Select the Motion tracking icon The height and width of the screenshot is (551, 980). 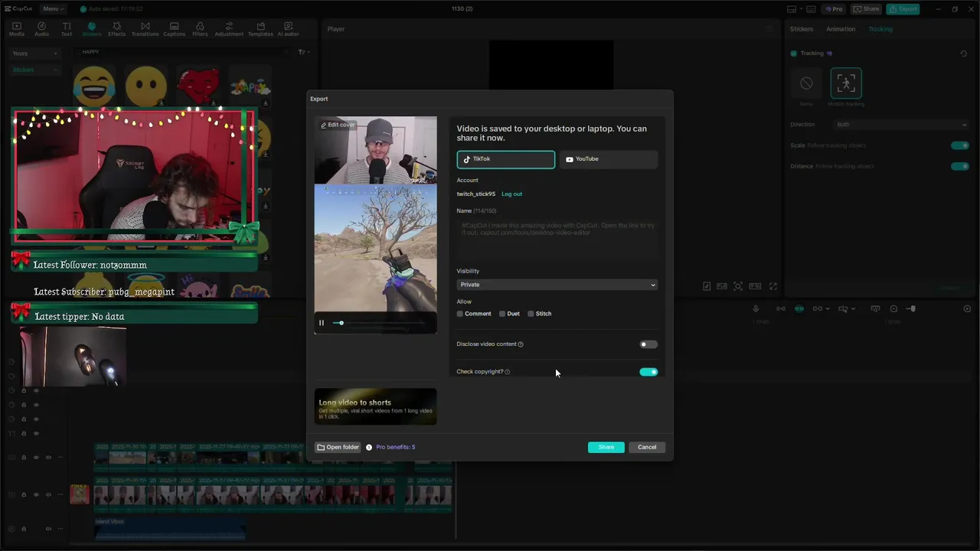coord(846,83)
